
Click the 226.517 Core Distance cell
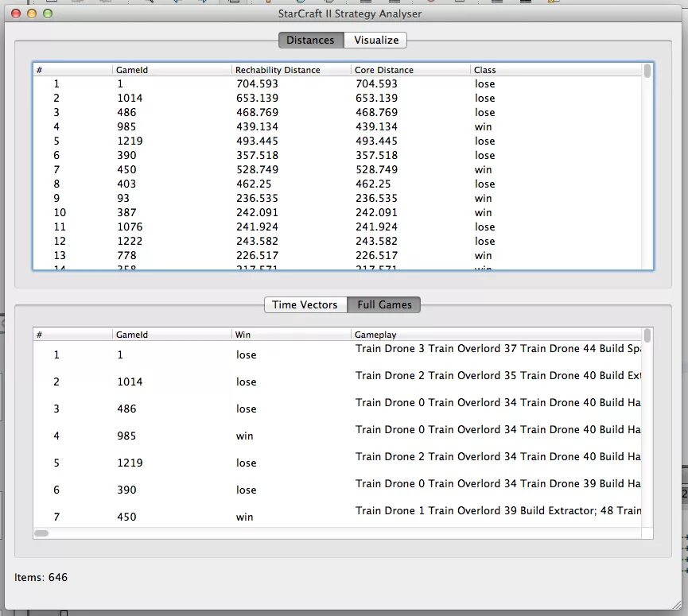click(x=376, y=256)
